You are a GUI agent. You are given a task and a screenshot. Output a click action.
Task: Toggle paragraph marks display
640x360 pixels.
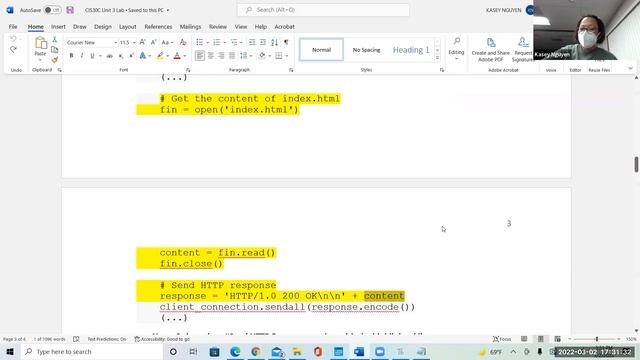pos(286,42)
